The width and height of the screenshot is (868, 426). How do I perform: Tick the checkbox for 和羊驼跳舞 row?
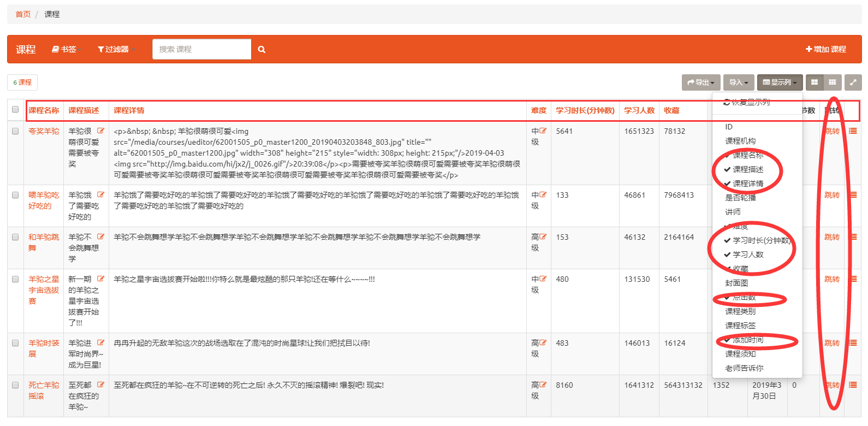point(15,237)
